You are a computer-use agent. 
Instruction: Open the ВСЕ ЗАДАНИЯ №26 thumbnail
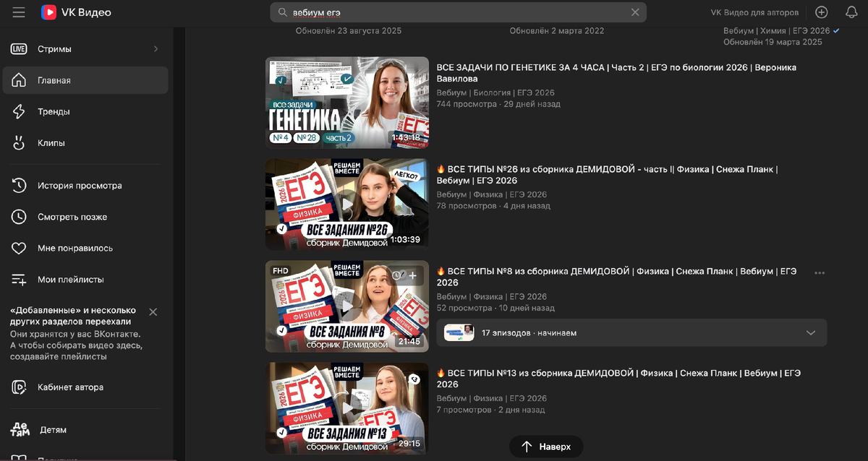click(346, 204)
